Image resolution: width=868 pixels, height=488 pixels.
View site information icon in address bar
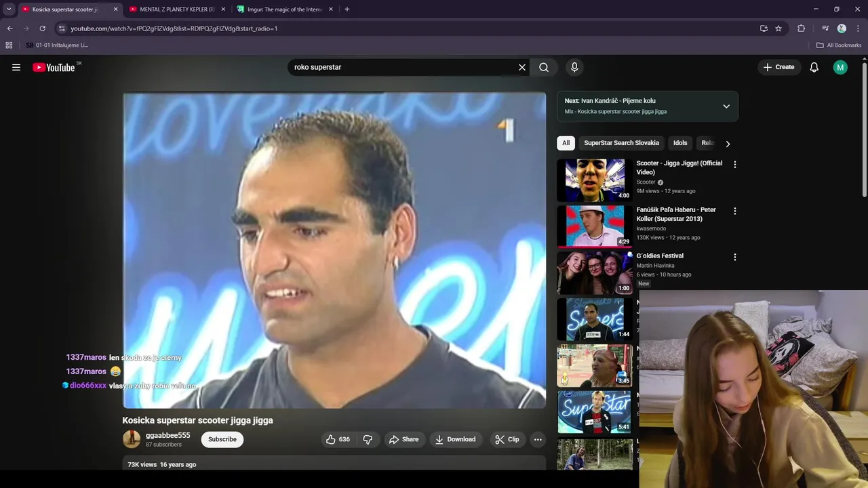coord(62,28)
